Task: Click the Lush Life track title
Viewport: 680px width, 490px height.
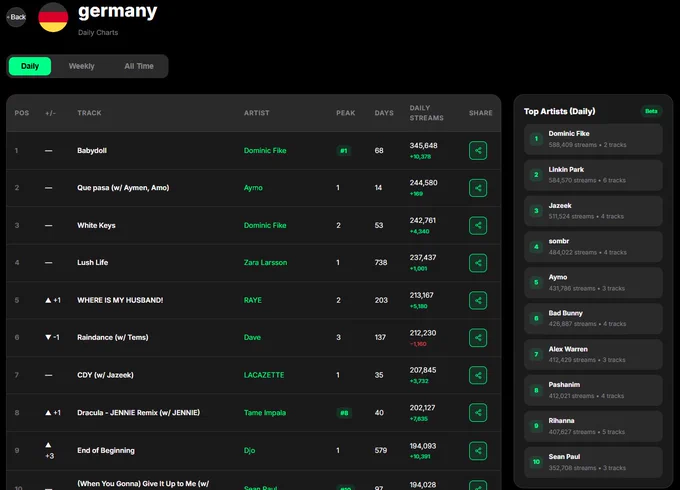Action: (x=93, y=263)
